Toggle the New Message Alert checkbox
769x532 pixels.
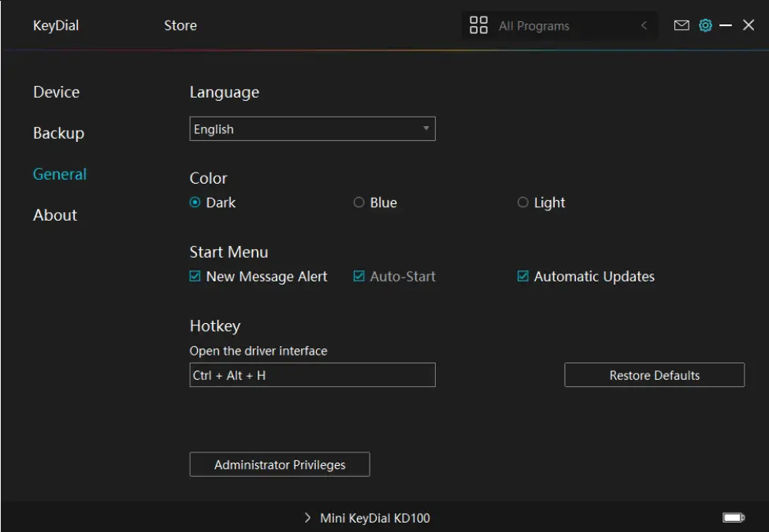click(x=195, y=277)
